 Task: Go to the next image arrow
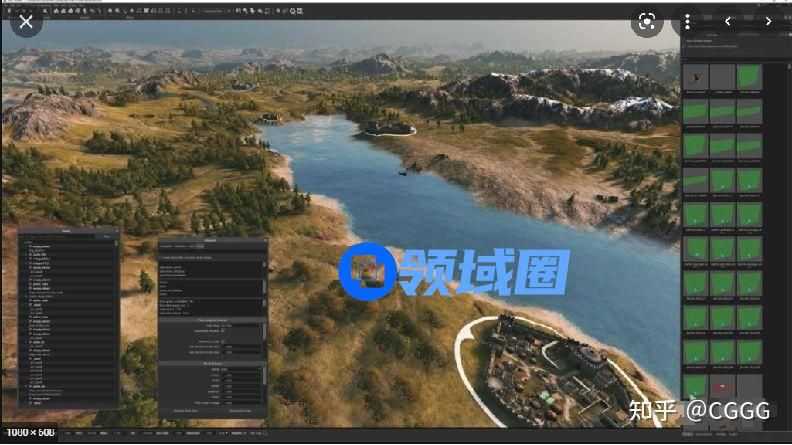(x=768, y=21)
